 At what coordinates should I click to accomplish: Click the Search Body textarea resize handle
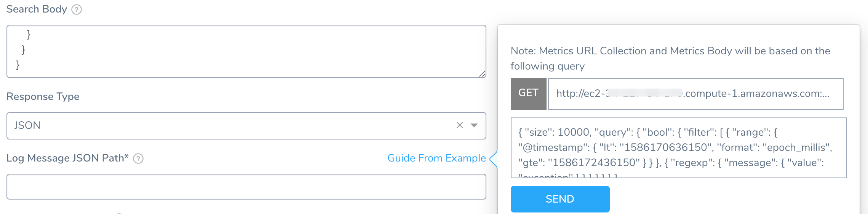coord(482,74)
